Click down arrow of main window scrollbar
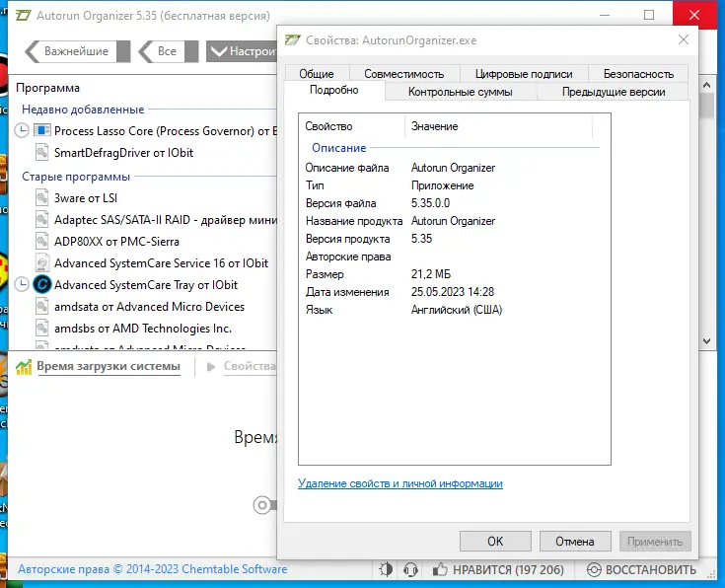 706,341
